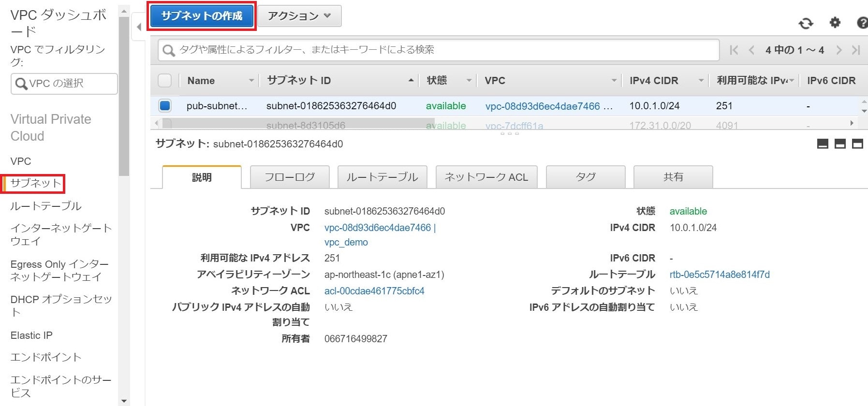The image size is (868, 406).
Task: Focus the tag and keyword search field
Action: pyautogui.click(x=439, y=50)
